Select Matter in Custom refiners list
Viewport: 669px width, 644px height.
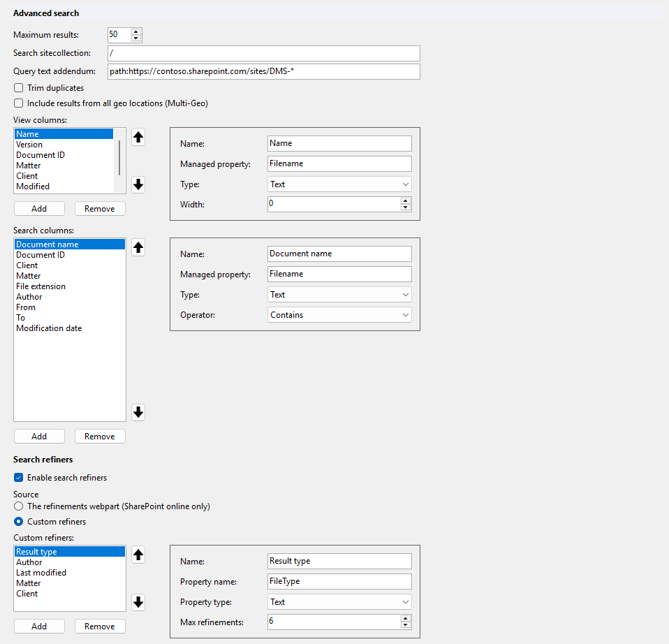(x=70, y=583)
